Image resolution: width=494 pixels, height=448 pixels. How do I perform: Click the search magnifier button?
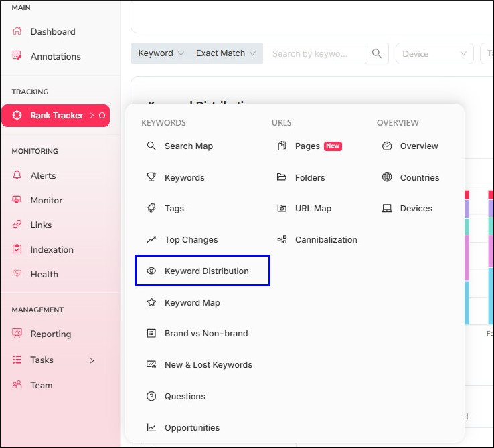pyautogui.click(x=377, y=53)
